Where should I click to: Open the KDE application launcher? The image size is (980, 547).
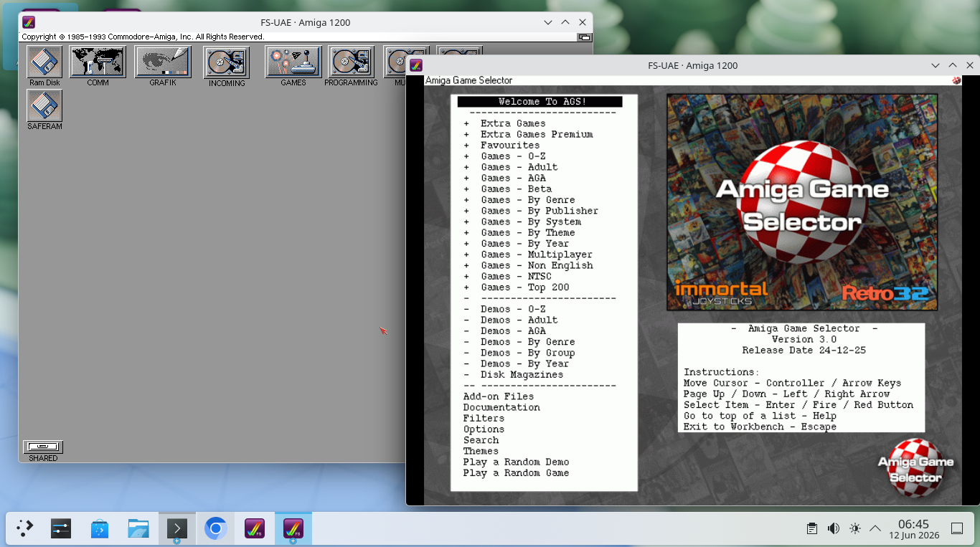coord(24,529)
